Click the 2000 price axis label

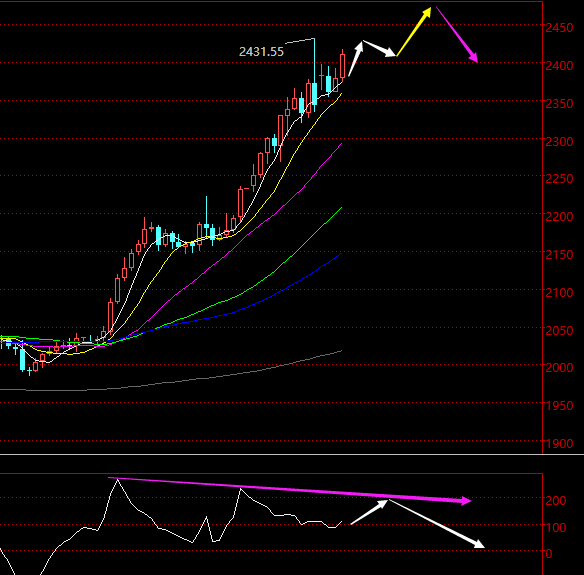(559, 368)
